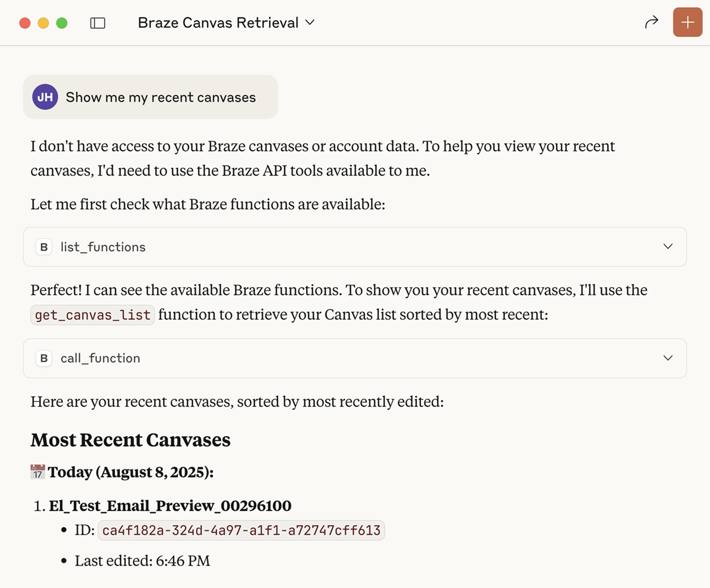Click the Braze B icon beside call_function
710x588 pixels.
[x=44, y=358]
